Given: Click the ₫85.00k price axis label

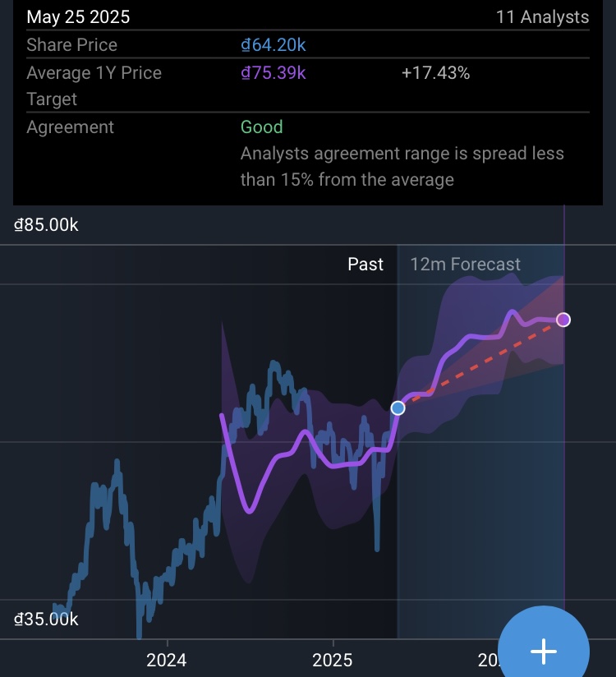Looking at the screenshot, I should (x=47, y=224).
